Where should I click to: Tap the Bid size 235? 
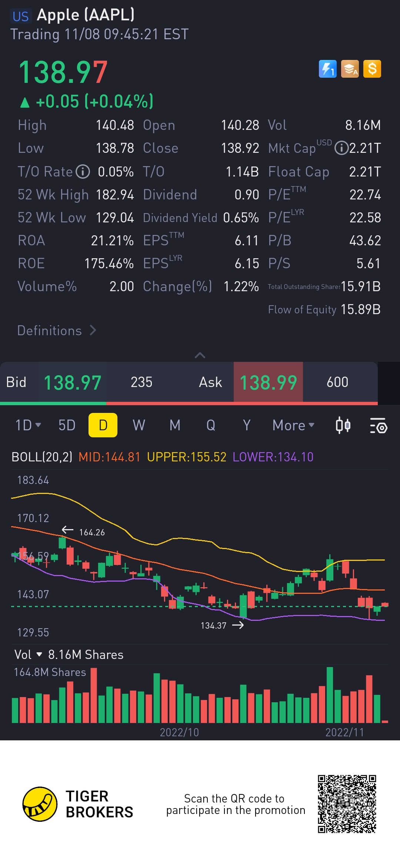pyautogui.click(x=141, y=382)
